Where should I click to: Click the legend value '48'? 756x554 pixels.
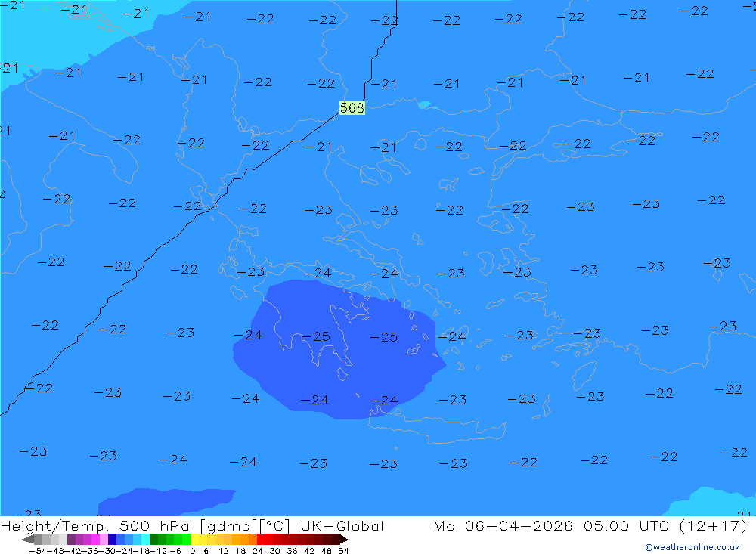pos(327,551)
